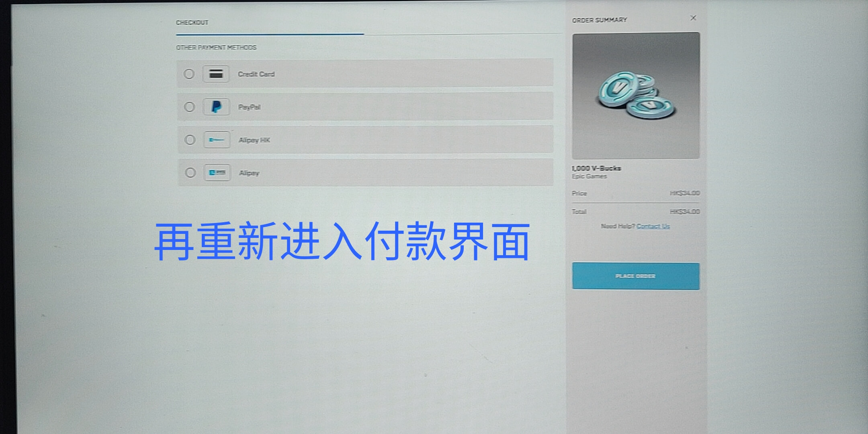Open the Contact Us link
This screenshot has height=434, width=868.
pos(653,226)
